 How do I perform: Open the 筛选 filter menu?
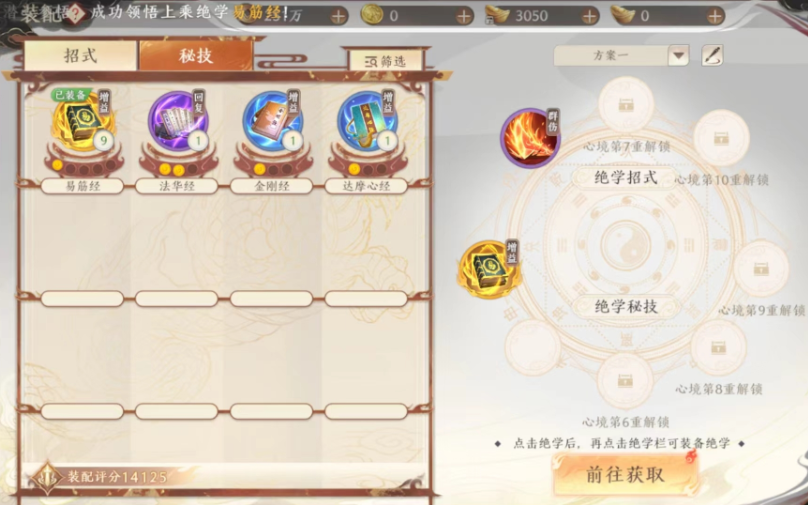386,61
